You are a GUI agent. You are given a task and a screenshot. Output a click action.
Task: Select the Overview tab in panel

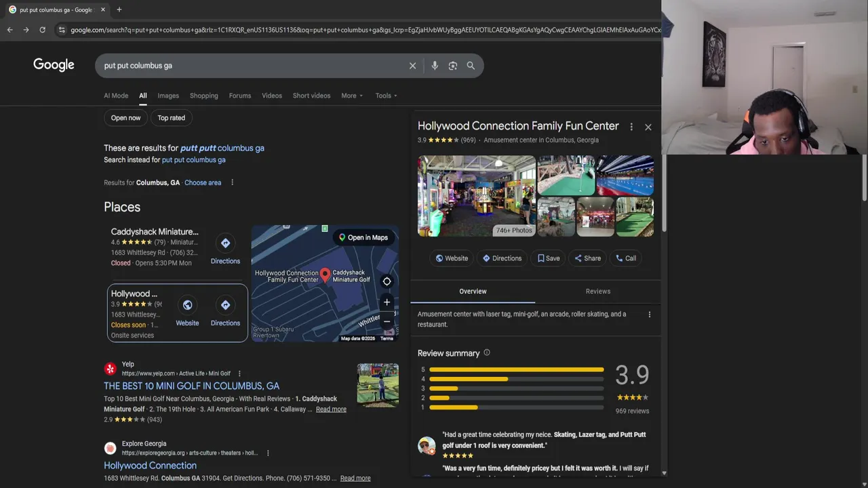coord(473,291)
